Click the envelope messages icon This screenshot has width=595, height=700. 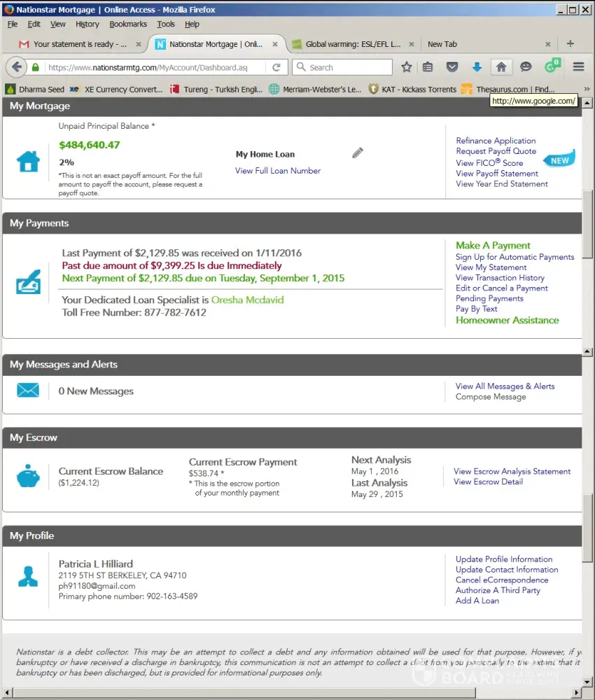coord(28,390)
